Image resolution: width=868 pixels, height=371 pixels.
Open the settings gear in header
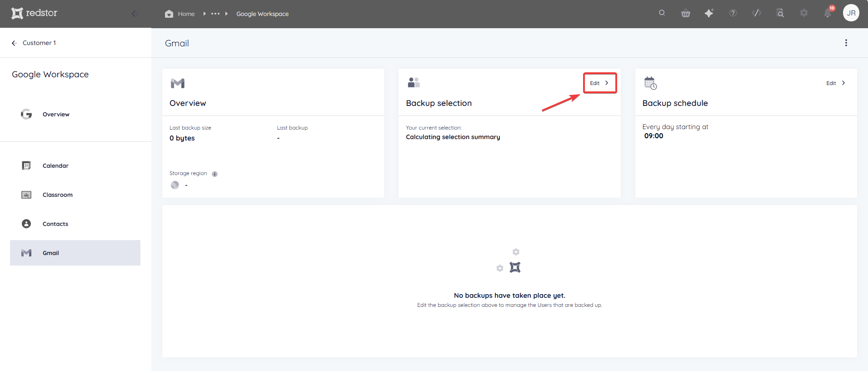pyautogui.click(x=804, y=13)
